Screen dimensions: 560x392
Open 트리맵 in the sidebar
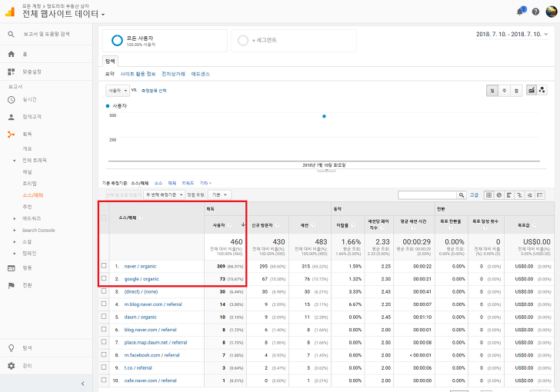tap(29, 184)
